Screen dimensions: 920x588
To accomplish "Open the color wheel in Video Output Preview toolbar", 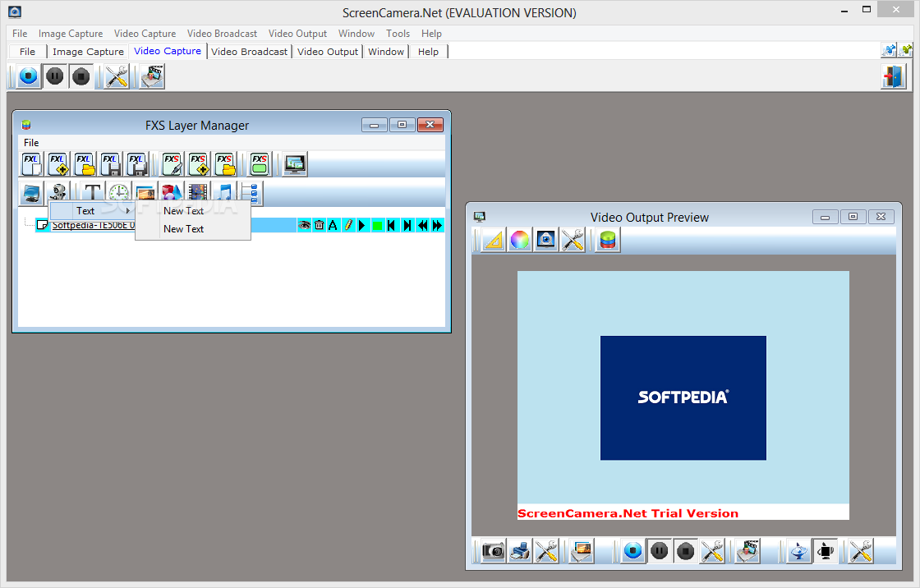I will point(520,240).
